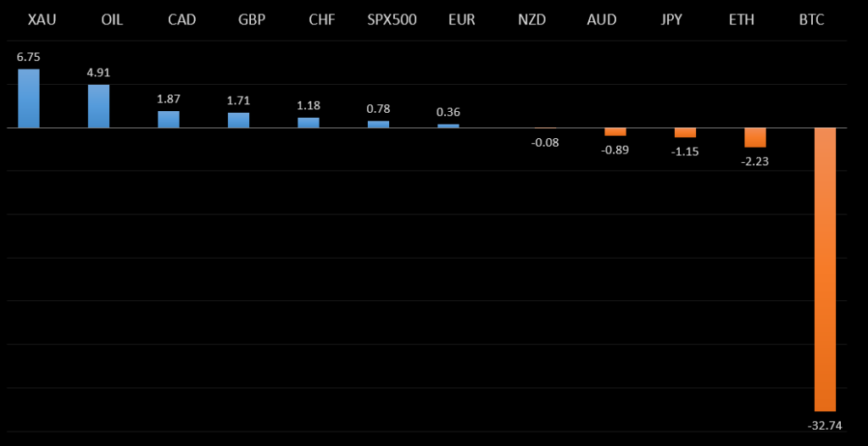Image resolution: width=868 pixels, height=446 pixels.
Task: Select the orange JPY bar
Action: (685, 132)
